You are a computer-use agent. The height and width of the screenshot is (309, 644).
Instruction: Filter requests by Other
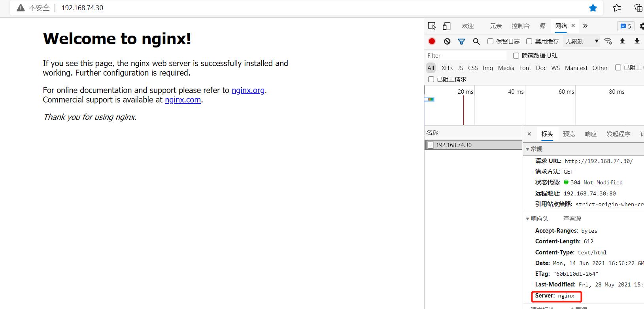pos(600,68)
